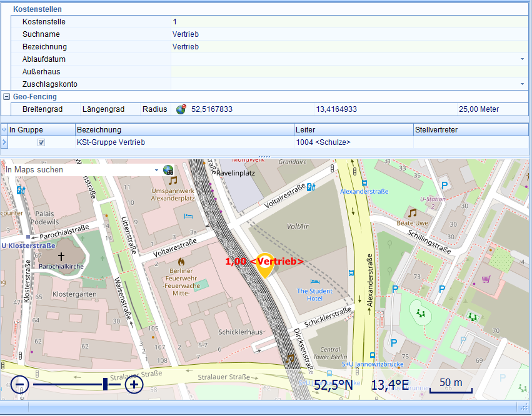Viewport: 532px width, 416px height.
Task: Click into the Außerhaus field
Action: 347,72
